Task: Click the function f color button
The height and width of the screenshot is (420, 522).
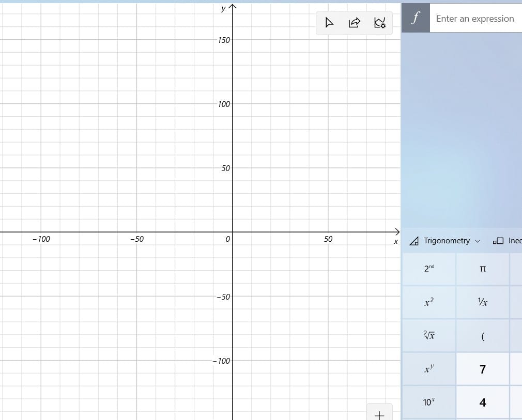Action: coord(416,18)
